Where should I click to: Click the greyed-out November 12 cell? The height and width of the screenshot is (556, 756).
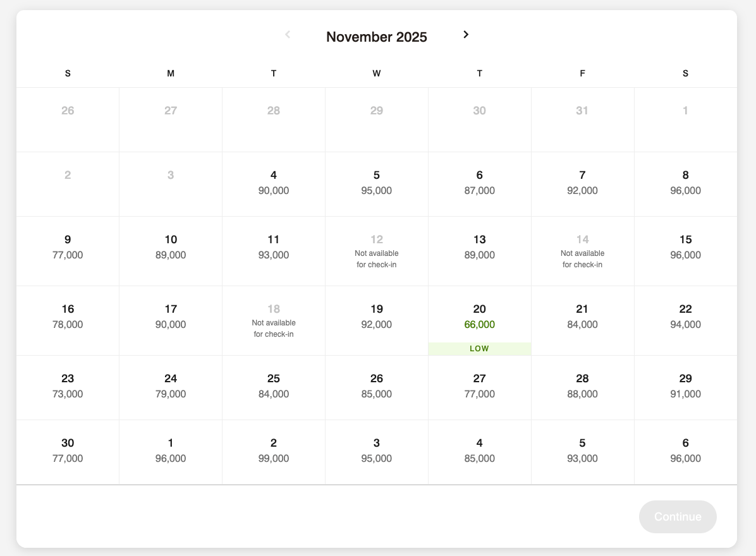(376, 250)
